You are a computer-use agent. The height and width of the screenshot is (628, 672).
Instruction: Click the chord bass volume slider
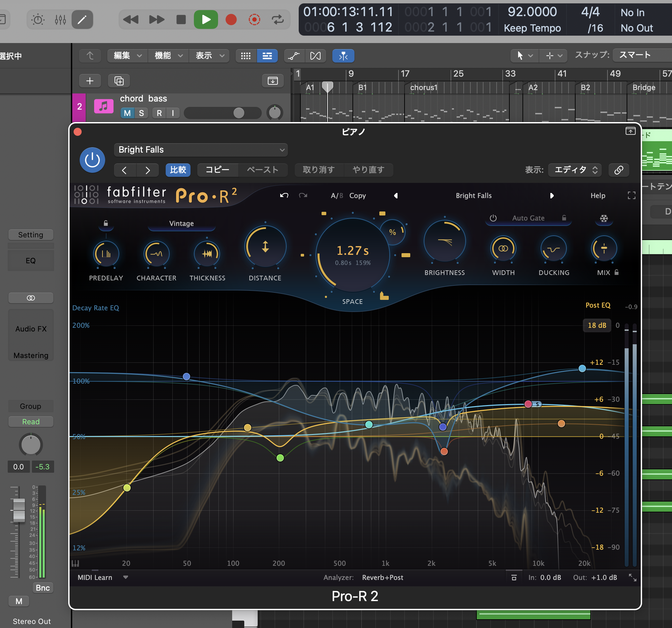click(222, 113)
